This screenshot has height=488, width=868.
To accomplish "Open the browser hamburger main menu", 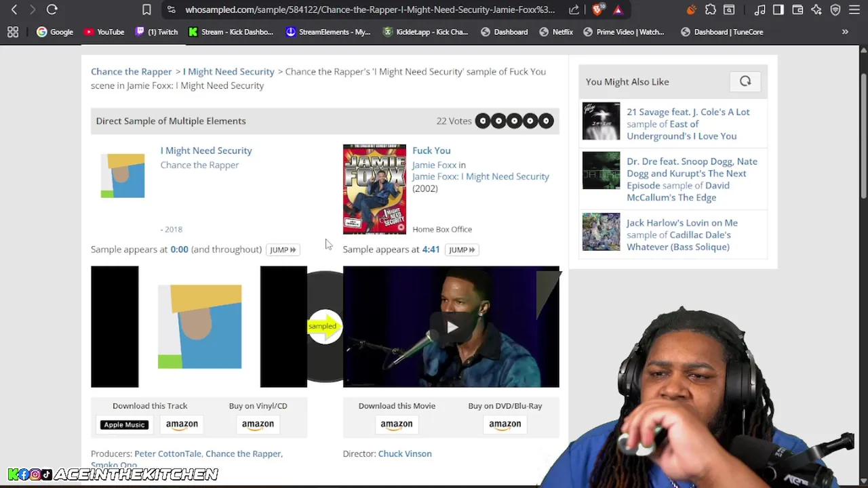I will [854, 9].
